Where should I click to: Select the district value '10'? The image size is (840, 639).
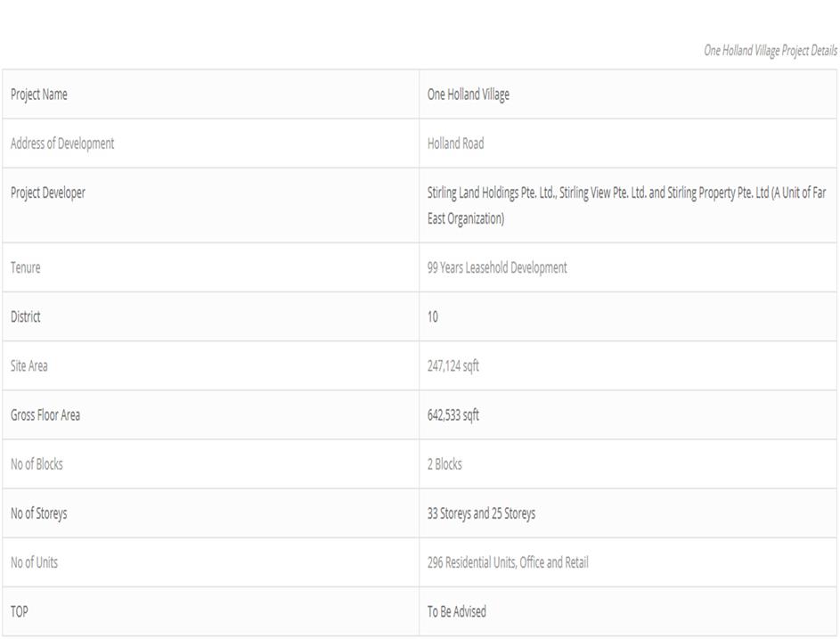433,316
